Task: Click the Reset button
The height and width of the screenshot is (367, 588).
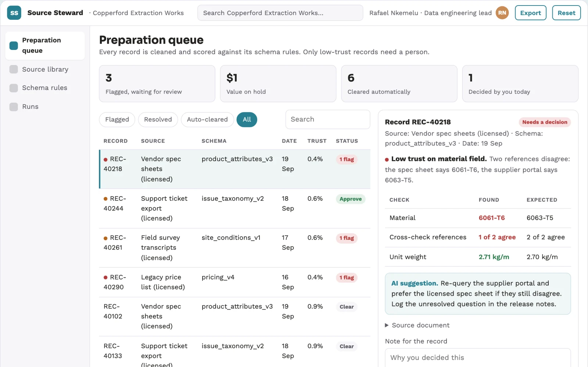Action: (566, 13)
